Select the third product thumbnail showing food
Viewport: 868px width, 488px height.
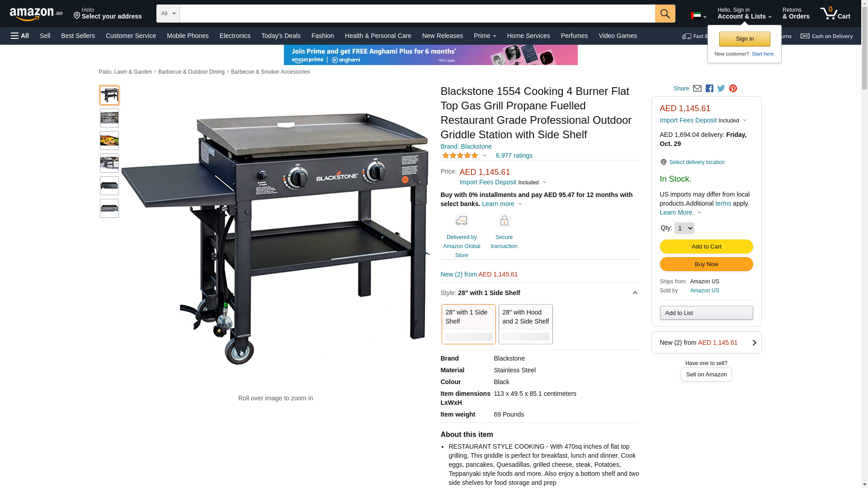(109, 141)
